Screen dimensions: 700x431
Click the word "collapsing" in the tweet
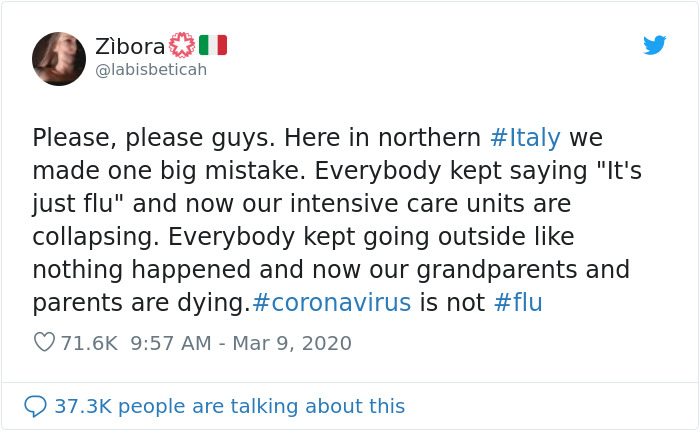93,237
